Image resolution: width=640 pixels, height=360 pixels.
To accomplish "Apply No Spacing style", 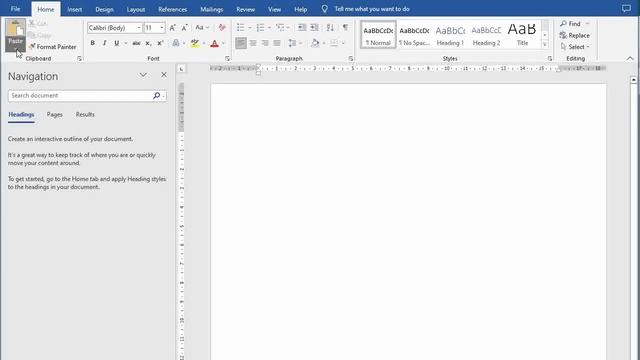I will coord(414,35).
